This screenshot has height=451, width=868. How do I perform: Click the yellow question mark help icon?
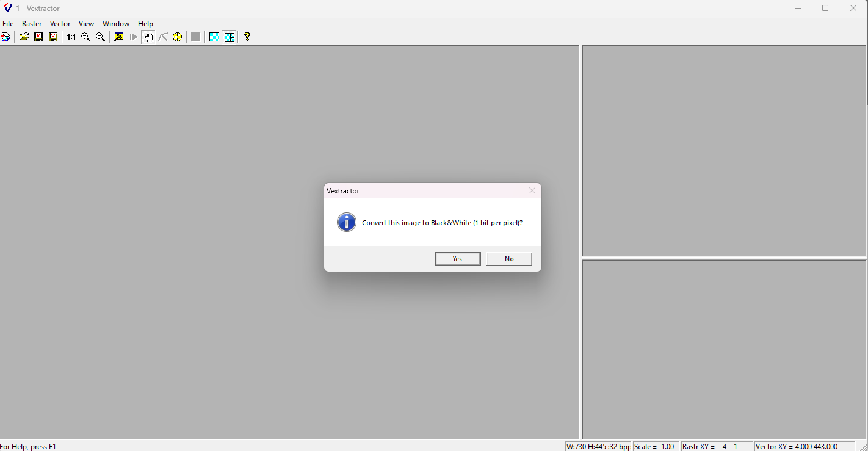coord(247,37)
